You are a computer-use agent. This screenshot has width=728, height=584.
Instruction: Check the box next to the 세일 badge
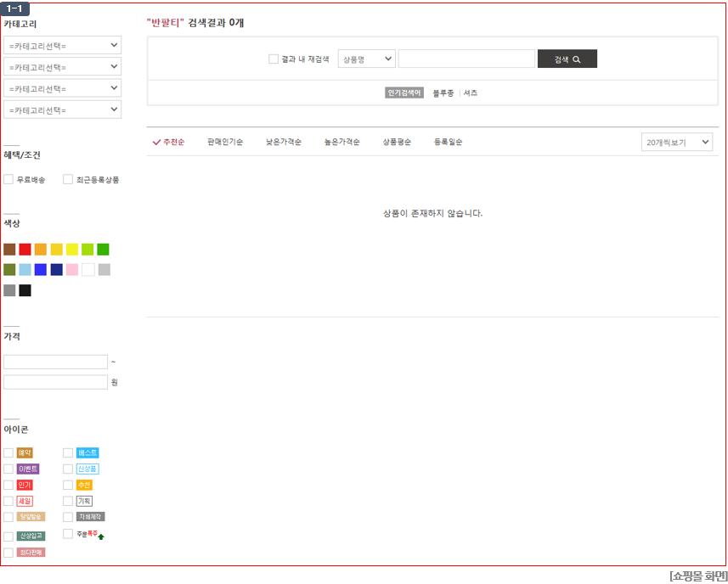click(8, 501)
